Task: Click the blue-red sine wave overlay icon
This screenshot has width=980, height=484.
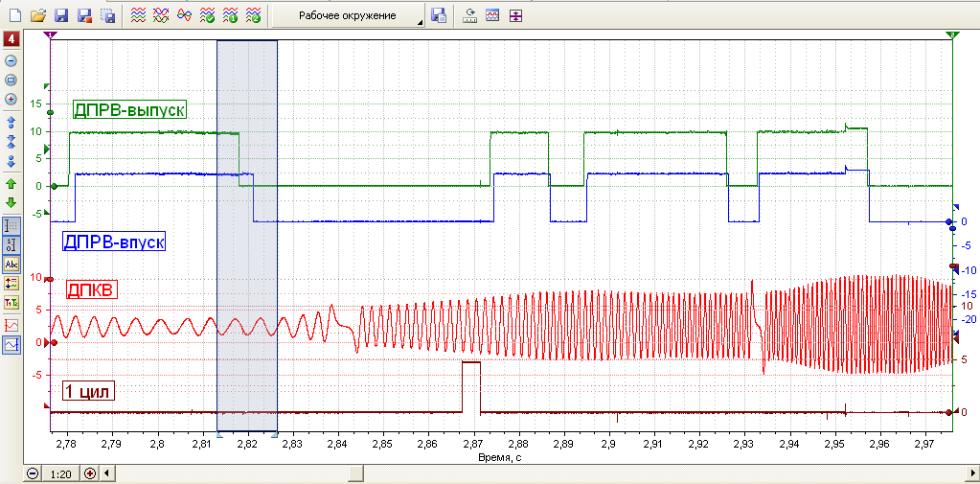Action: click(184, 15)
